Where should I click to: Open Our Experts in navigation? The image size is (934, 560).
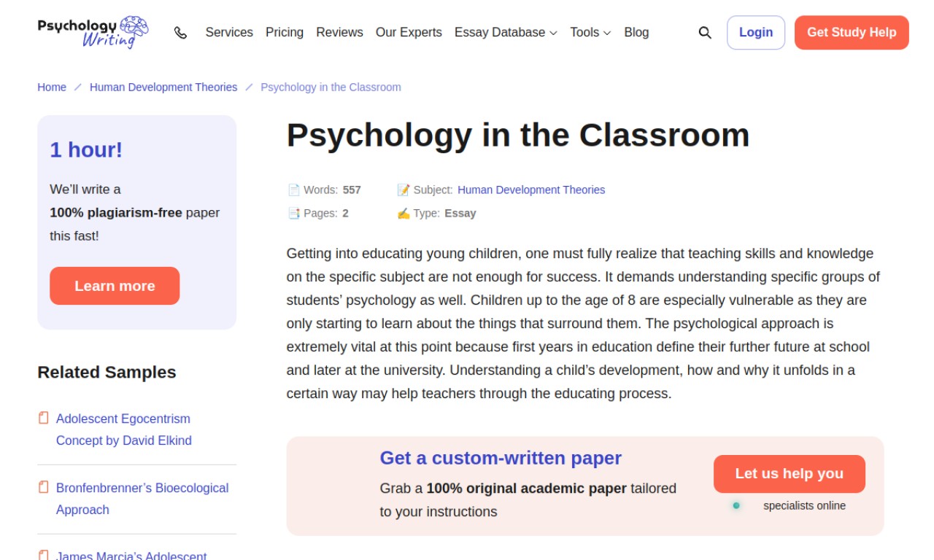(409, 32)
